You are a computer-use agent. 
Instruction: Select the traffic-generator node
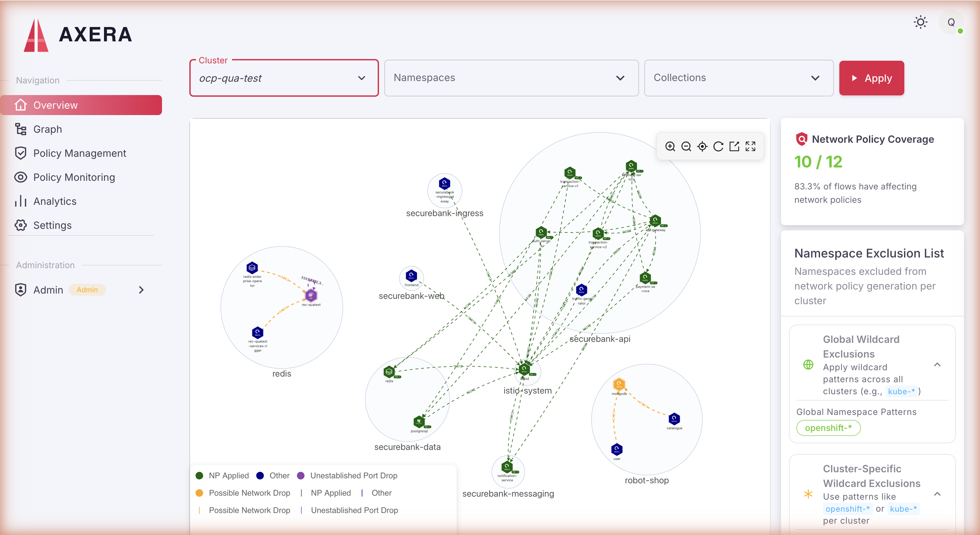click(x=581, y=290)
